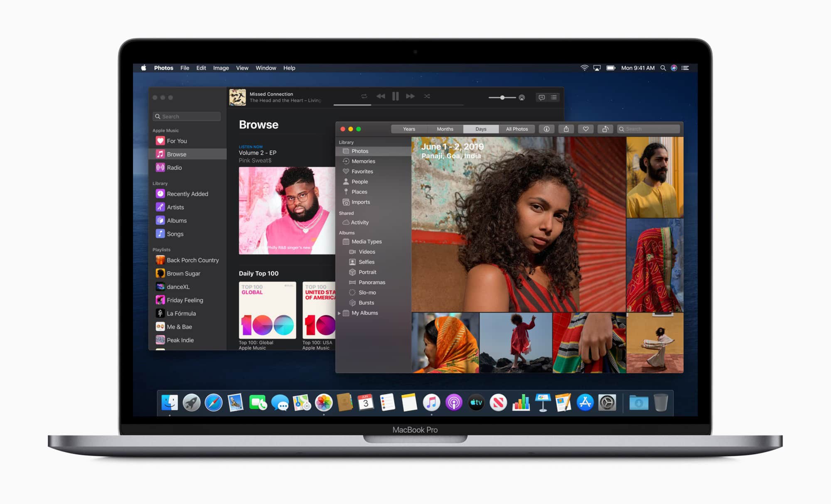Adjust the Music volume slider

[502, 98]
